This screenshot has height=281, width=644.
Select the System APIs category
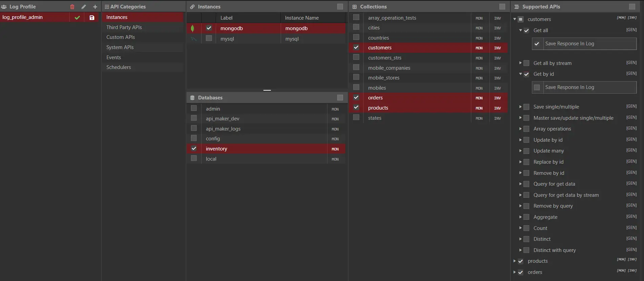coord(143,47)
